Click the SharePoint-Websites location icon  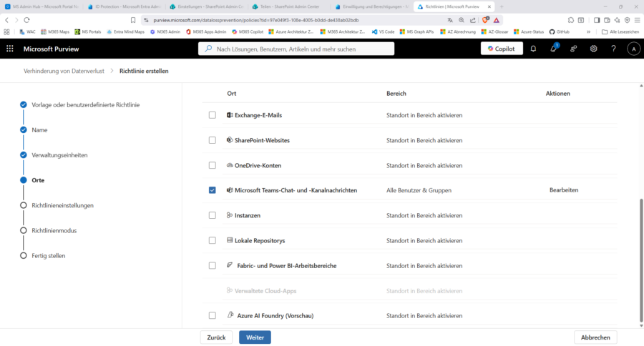point(230,140)
